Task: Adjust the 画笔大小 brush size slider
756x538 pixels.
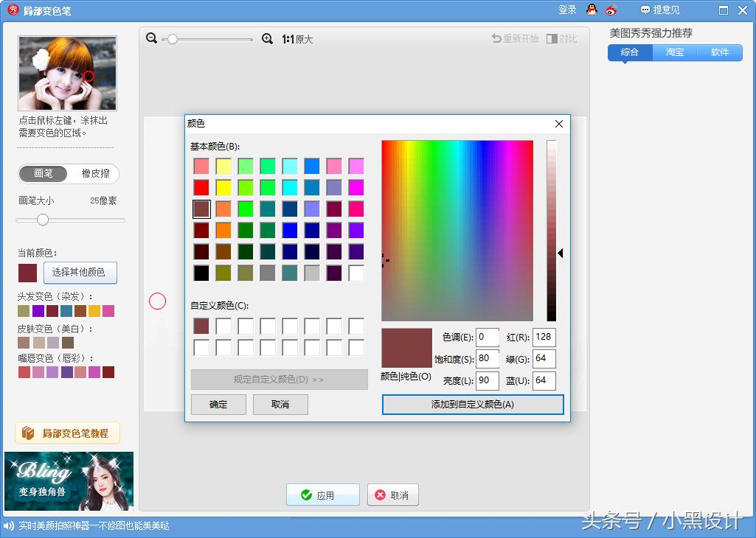Action: [x=43, y=220]
